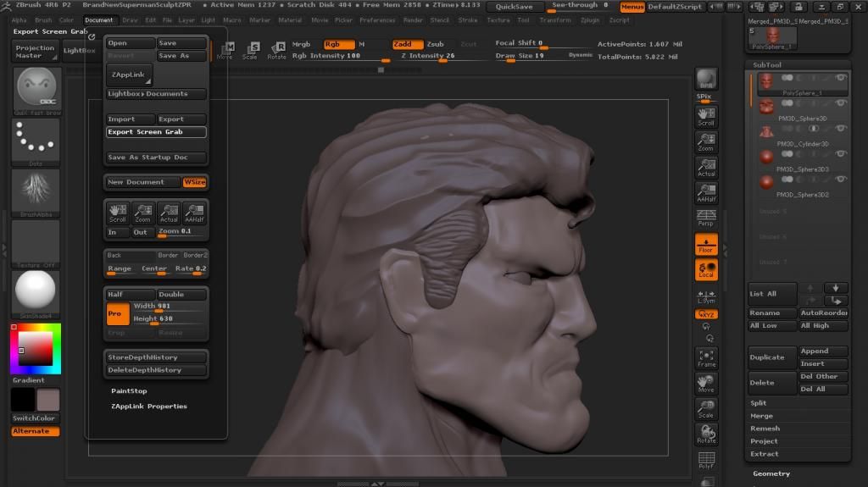Click the Actual icon on the right shelf

(706, 168)
